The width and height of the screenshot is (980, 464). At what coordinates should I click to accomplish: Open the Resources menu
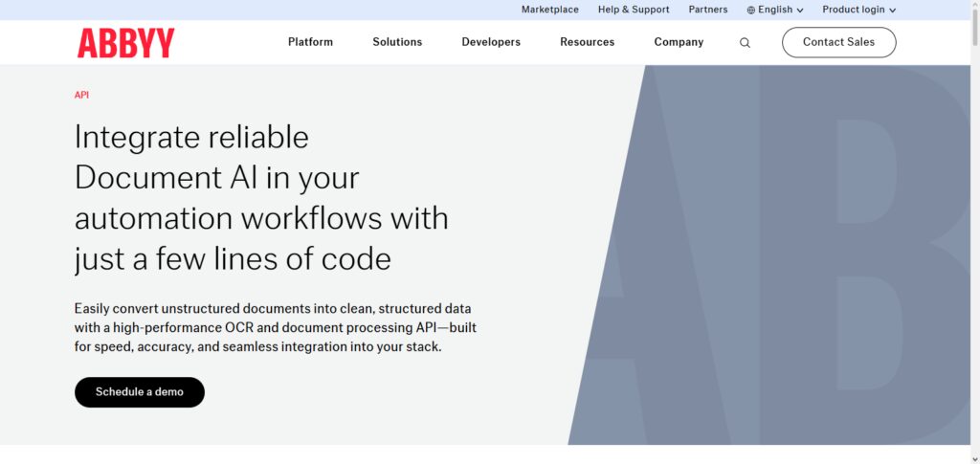pyautogui.click(x=588, y=42)
